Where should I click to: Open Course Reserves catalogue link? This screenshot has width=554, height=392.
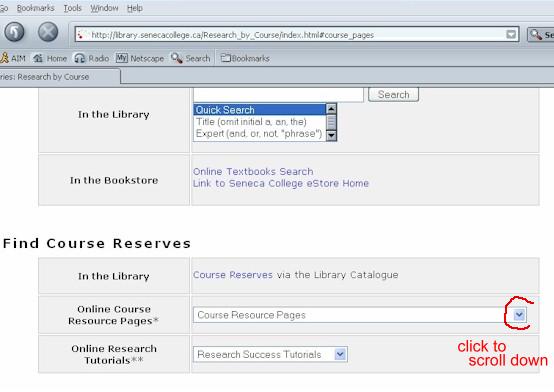[233, 275]
